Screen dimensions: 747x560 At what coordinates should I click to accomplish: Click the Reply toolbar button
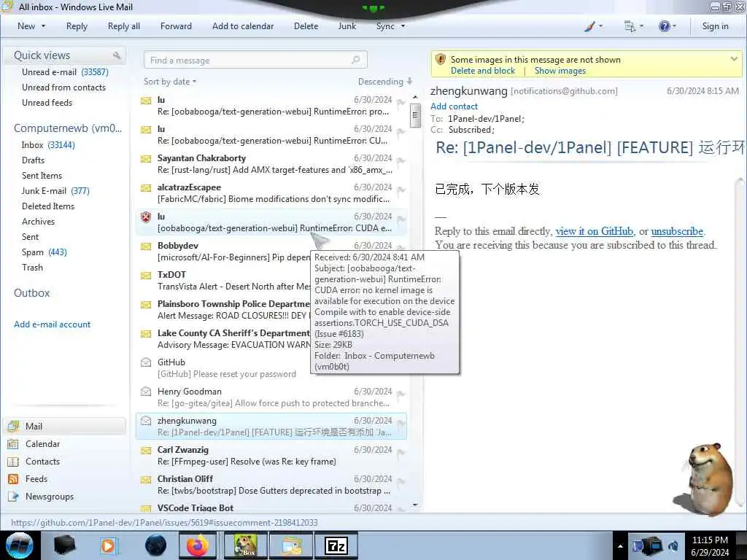pos(77,26)
